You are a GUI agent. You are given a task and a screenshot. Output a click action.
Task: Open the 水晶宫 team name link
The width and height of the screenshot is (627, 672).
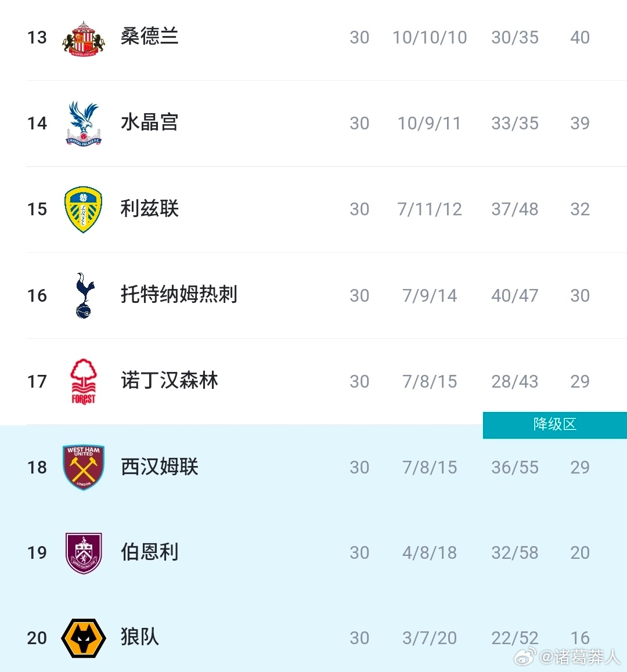pyautogui.click(x=149, y=123)
